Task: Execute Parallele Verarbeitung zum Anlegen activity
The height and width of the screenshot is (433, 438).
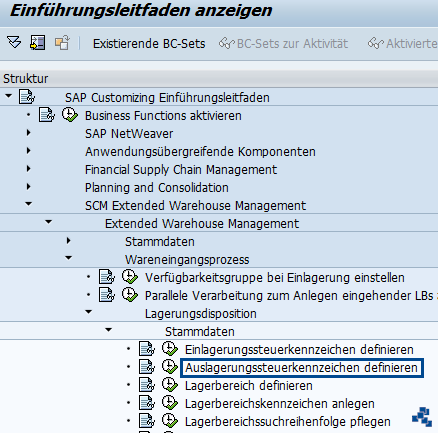Action: [x=129, y=295]
